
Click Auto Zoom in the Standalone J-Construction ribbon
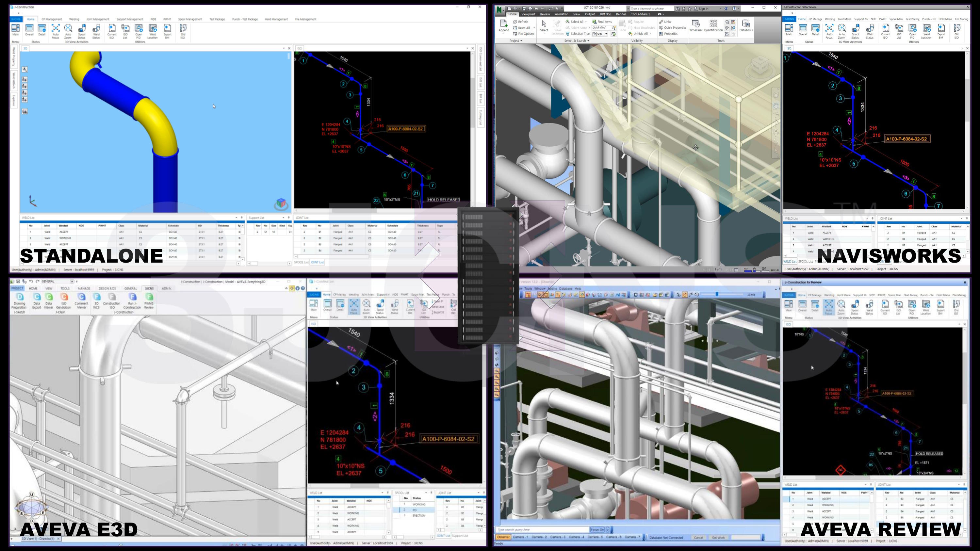pyautogui.click(x=68, y=31)
